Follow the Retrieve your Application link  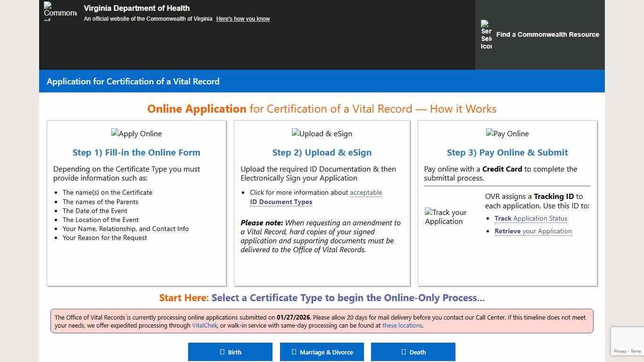(x=533, y=231)
